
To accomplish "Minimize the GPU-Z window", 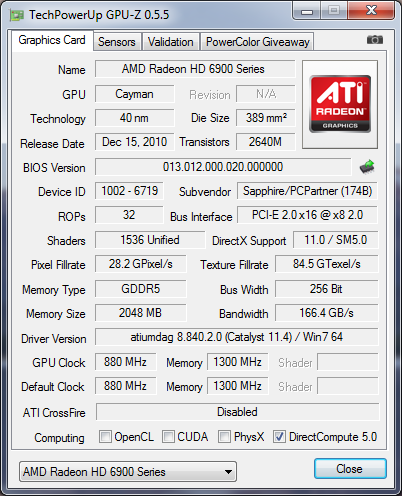I will [307, 12].
